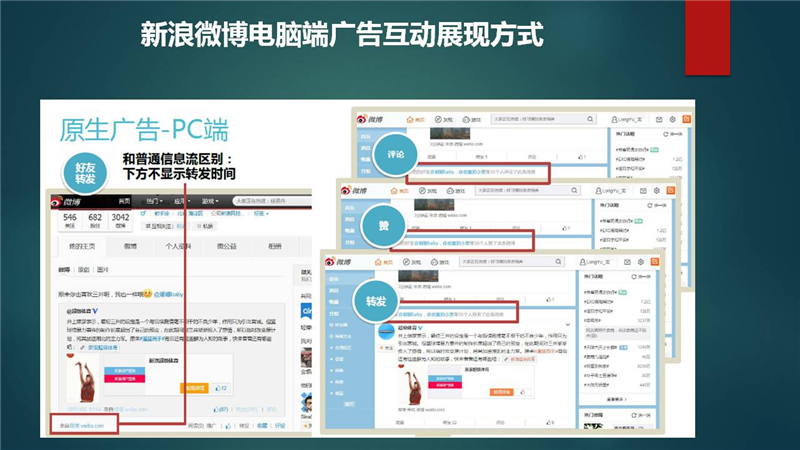The width and height of the screenshot is (800, 450).
Task: Switch to the 微博 profile tab
Action: [130, 246]
